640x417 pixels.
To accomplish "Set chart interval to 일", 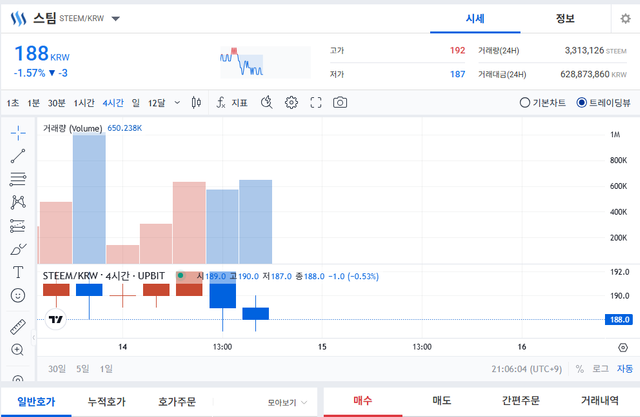I will [136, 103].
